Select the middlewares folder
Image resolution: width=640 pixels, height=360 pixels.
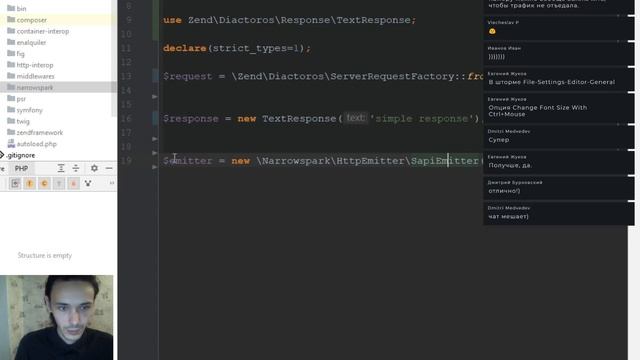click(36, 76)
